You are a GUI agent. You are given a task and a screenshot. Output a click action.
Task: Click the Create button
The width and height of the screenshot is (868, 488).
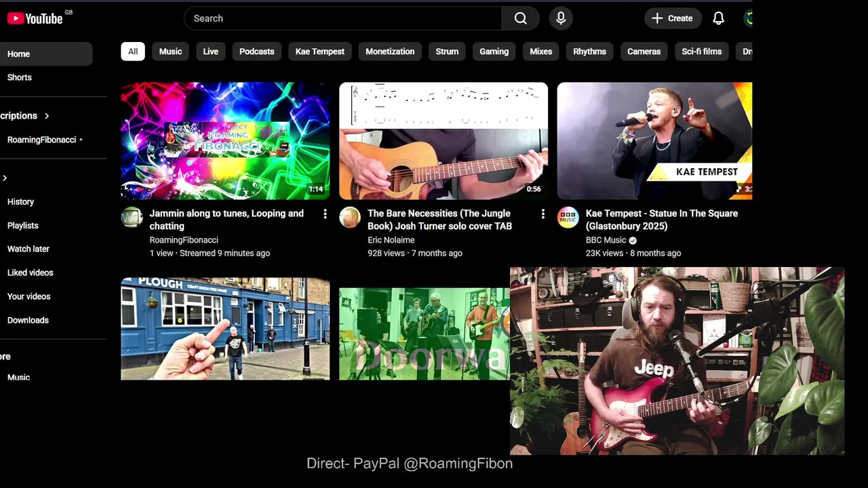pos(671,18)
